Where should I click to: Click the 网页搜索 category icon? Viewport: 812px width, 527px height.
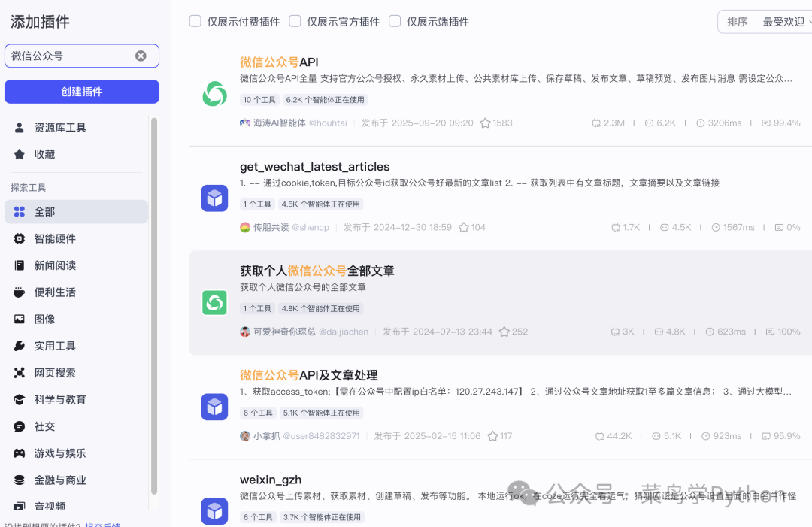click(19, 373)
